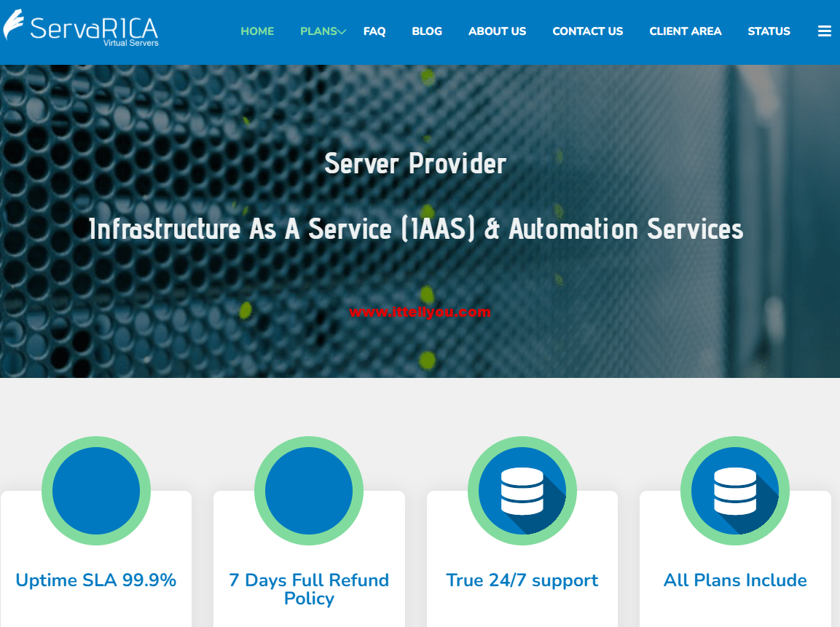
Task: Select the database icon above True 24/7 support
Action: [x=522, y=490]
